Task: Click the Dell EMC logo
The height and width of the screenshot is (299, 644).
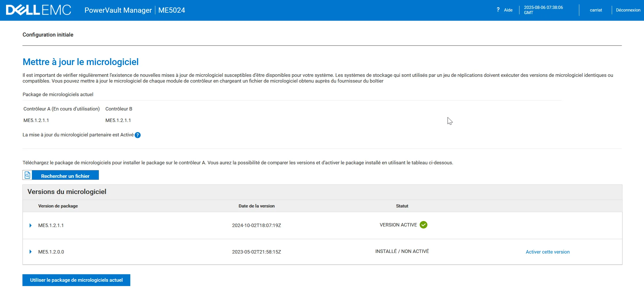Action: click(x=38, y=10)
